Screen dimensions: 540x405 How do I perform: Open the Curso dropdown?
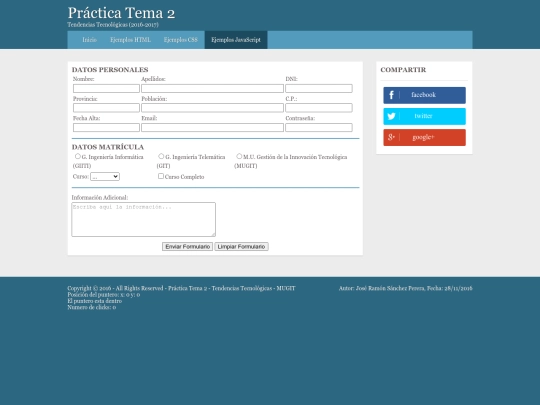pos(105,177)
